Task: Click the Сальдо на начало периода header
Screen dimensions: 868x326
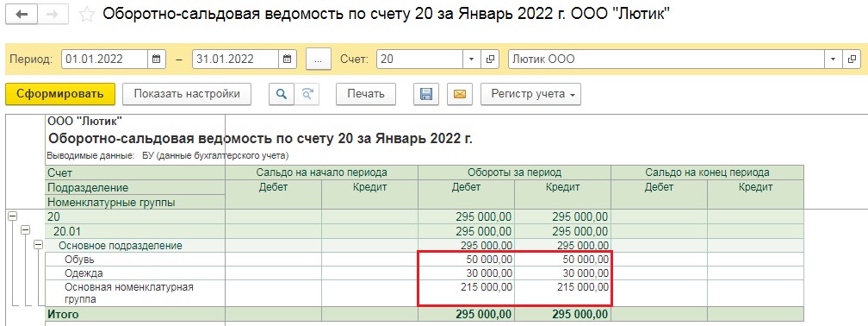Action: (322, 172)
